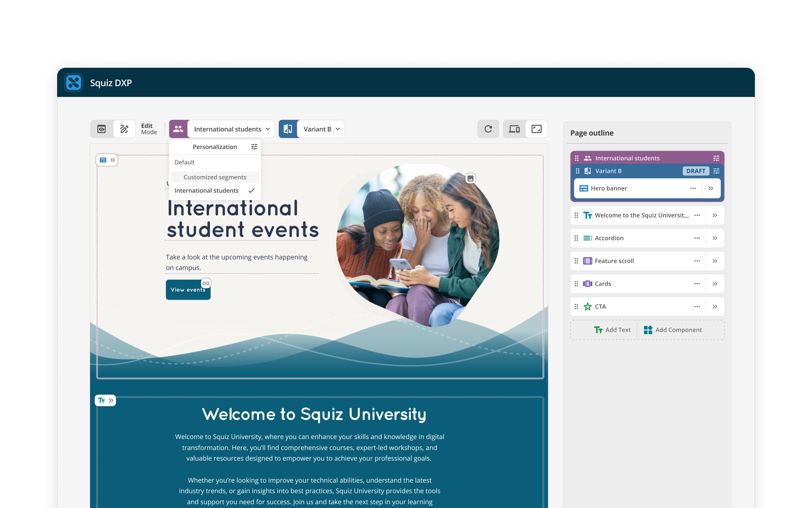
Task: Grab the Feature scroll drag handle
Action: [x=576, y=261]
